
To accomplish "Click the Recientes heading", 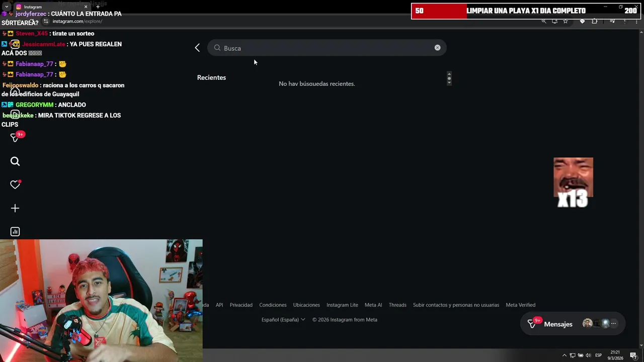I will (211, 77).
